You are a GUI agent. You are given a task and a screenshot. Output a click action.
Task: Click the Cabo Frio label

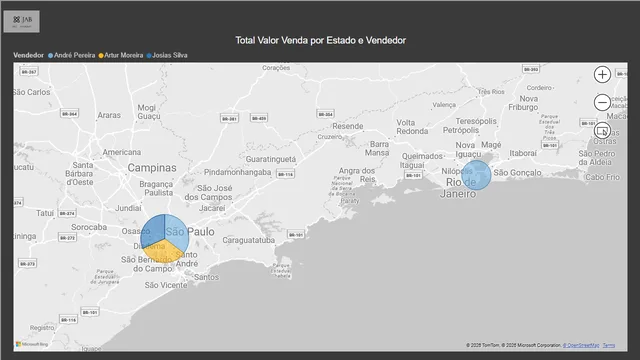(x=602, y=177)
